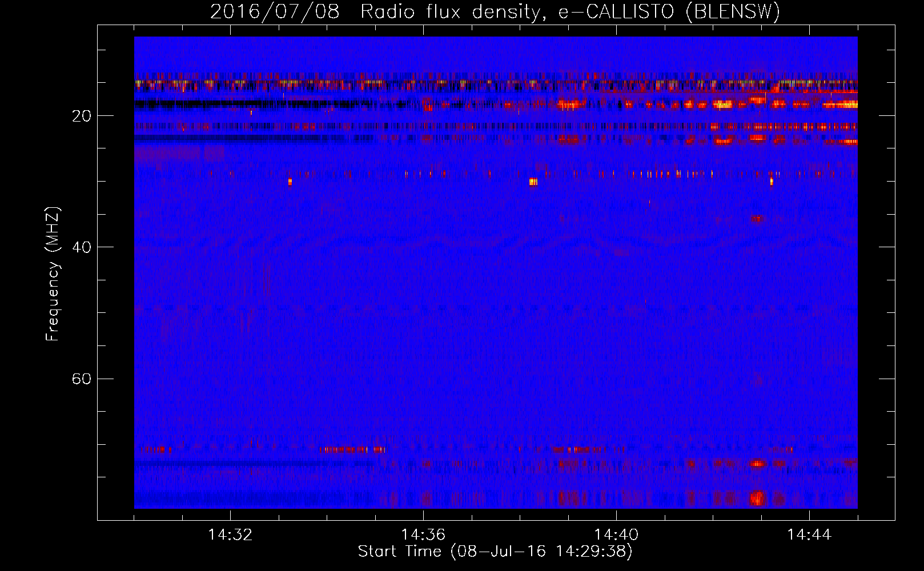Click the 14:32 time tick label

[x=230, y=534]
